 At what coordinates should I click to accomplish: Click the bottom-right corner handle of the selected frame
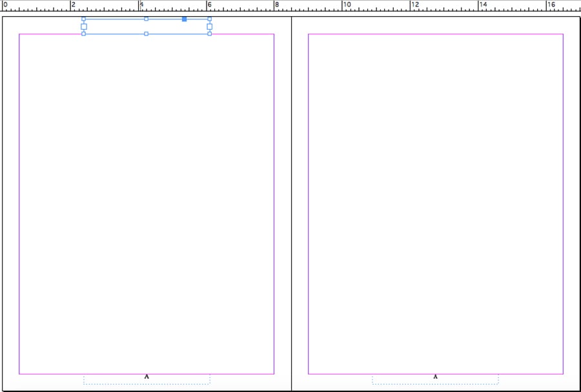click(x=209, y=34)
